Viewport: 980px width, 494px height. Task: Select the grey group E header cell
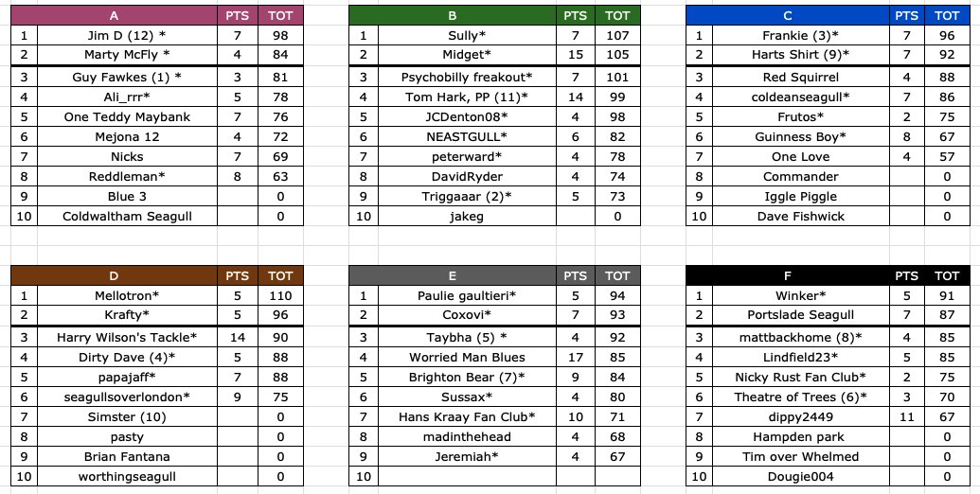[x=453, y=275]
